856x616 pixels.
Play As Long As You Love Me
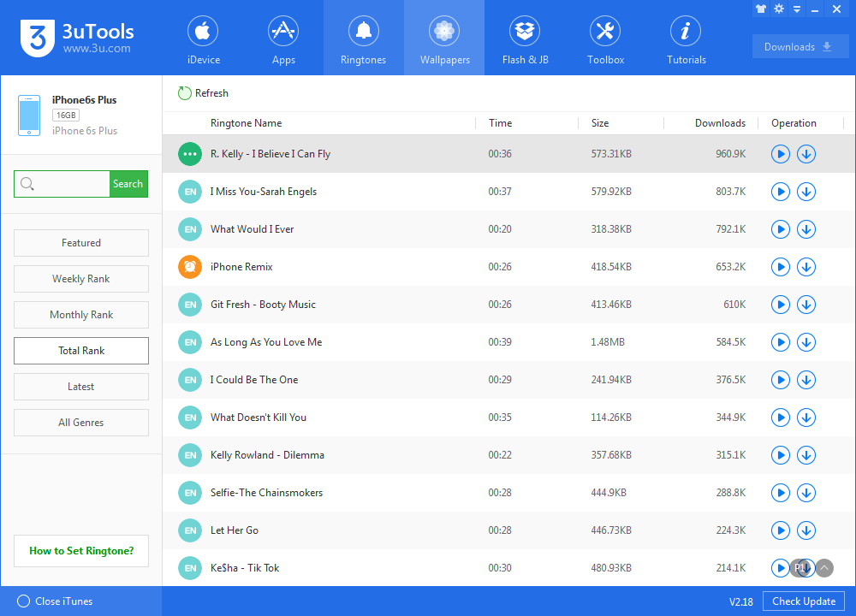(781, 342)
